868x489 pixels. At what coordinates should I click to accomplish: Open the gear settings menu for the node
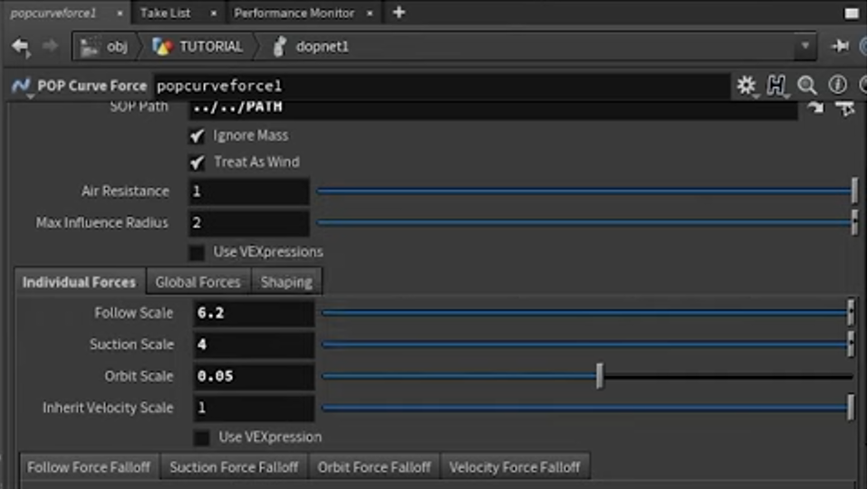click(747, 85)
